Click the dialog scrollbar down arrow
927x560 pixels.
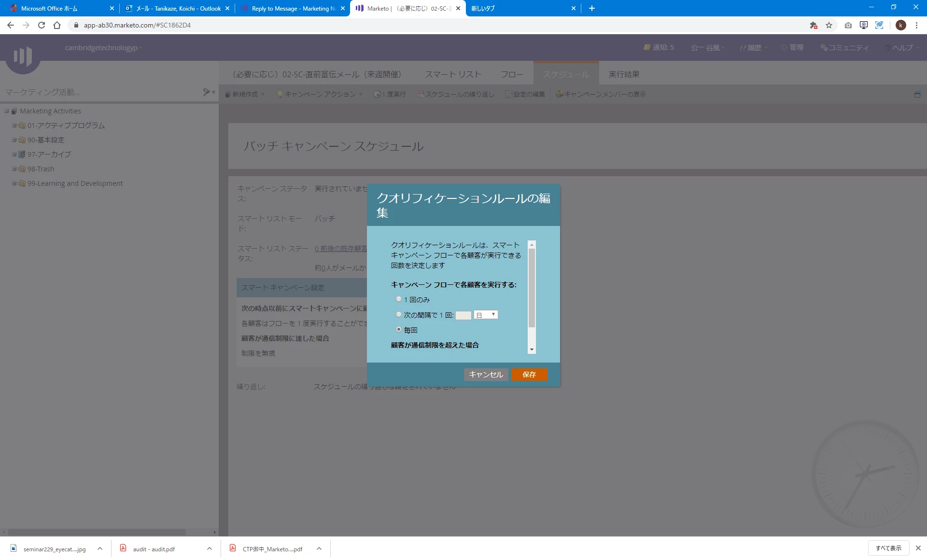(x=532, y=350)
